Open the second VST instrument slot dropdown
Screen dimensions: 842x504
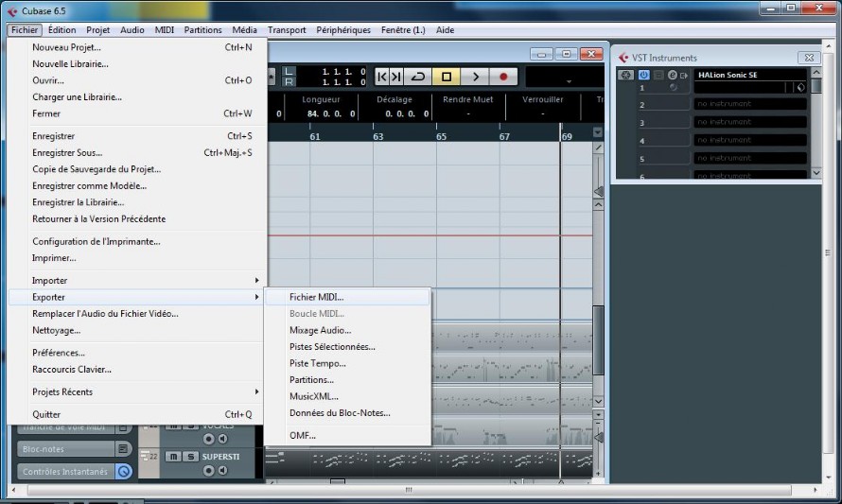tap(751, 104)
